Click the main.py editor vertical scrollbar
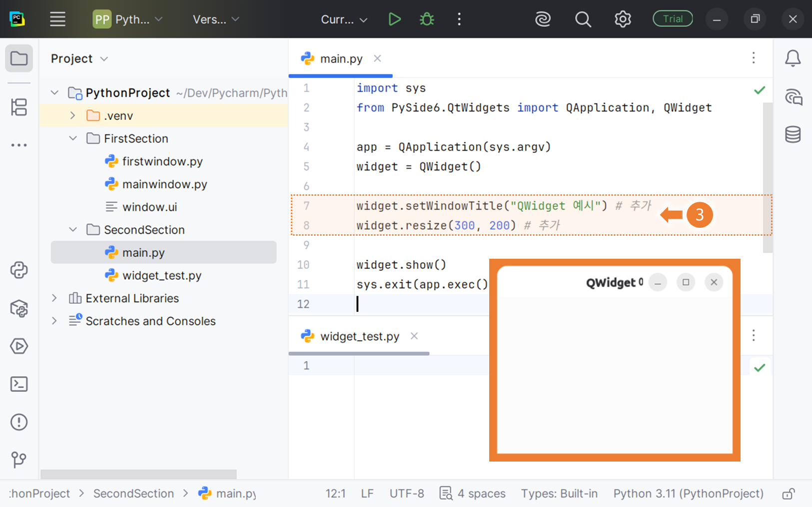812x507 pixels. tap(768, 177)
